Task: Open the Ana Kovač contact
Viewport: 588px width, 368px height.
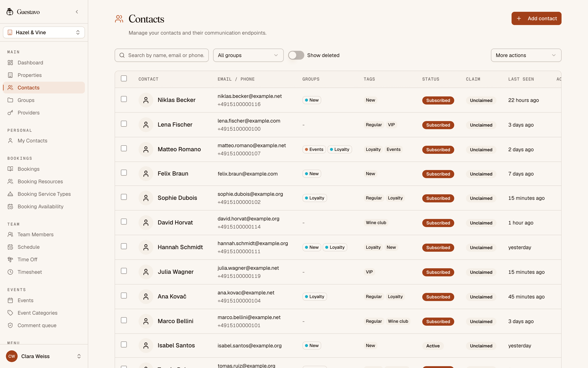Action: click(x=172, y=296)
